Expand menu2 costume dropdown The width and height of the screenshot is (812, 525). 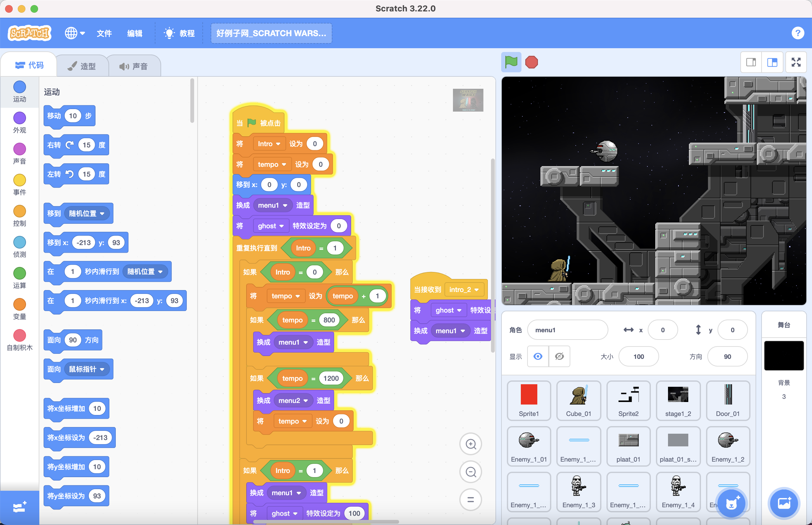[x=293, y=400]
